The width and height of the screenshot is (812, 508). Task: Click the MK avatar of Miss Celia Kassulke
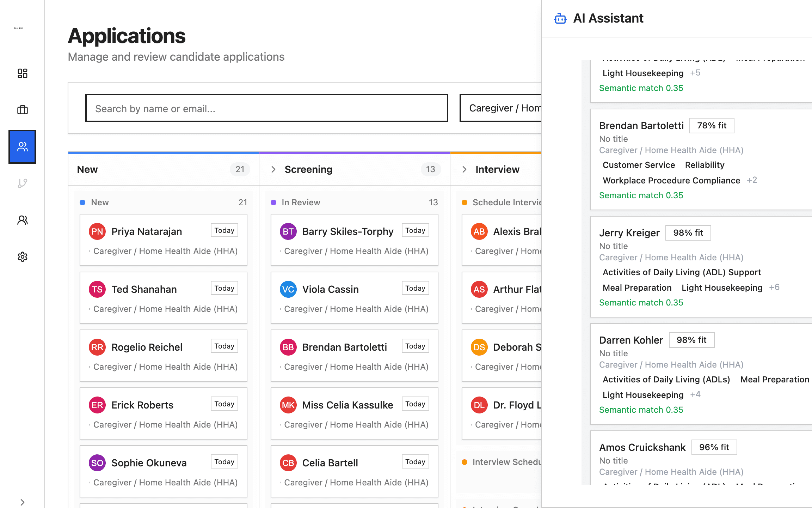click(288, 405)
